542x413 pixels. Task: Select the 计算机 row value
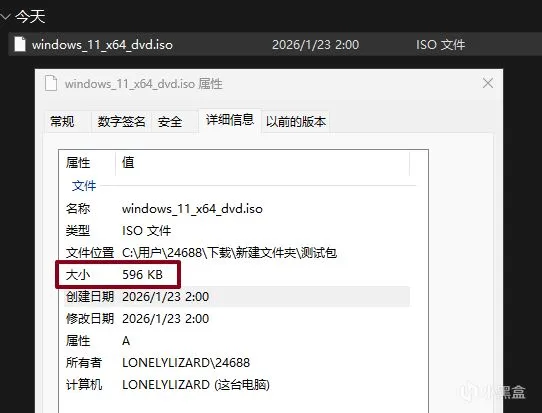point(196,385)
